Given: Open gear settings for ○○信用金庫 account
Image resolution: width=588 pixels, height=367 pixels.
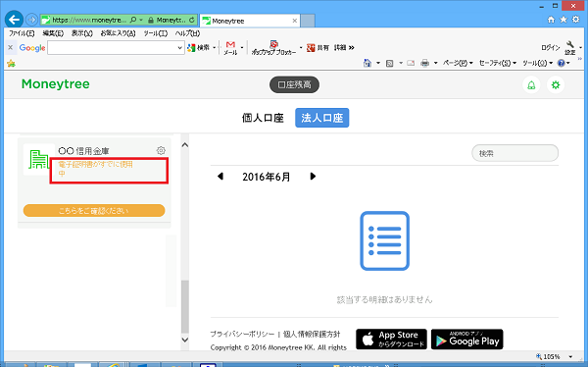Looking at the screenshot, I should [x=161, y=151].
